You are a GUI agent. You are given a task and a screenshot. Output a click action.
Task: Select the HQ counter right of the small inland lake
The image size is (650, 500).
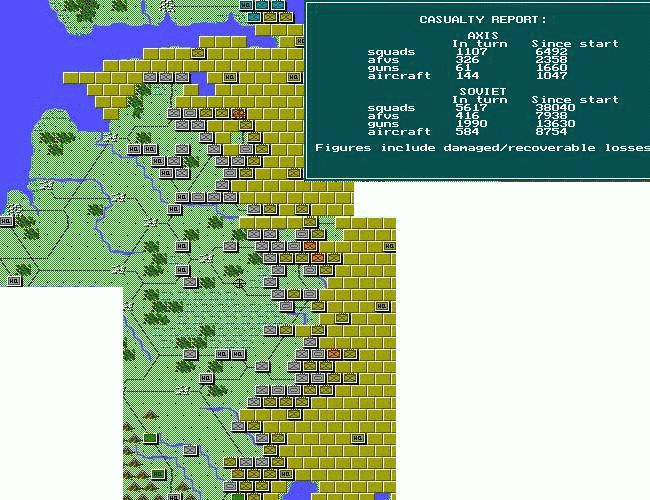point(230,77)
